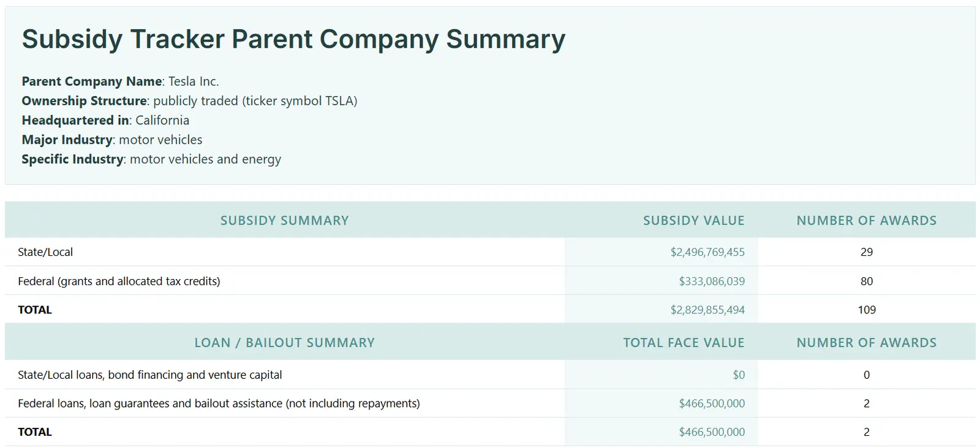980x448 pixels.
Task: Click the Parent Company Name Tesla Inc. line
Action: click(120, 81)
